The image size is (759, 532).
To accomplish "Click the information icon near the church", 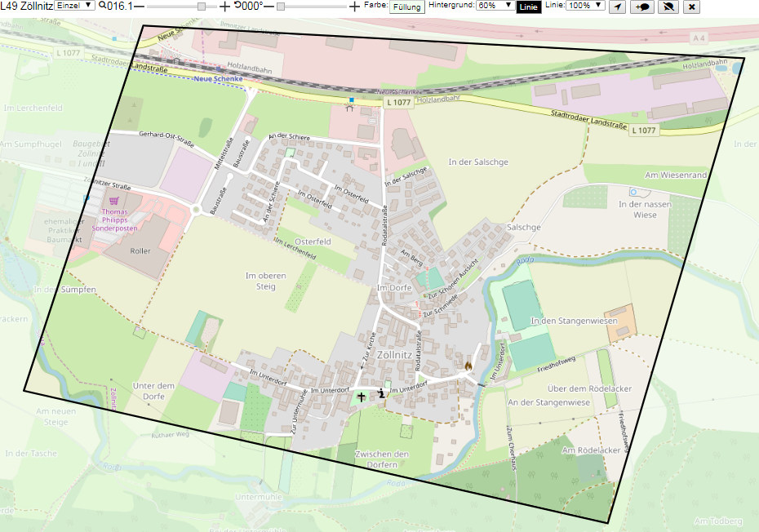I will pyautogui.click(x=381, y=392).
